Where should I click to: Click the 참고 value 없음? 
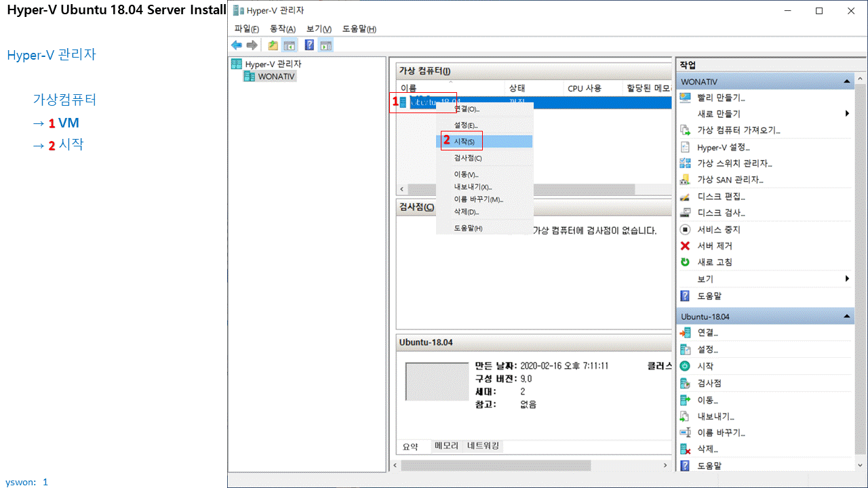(528, 405)
